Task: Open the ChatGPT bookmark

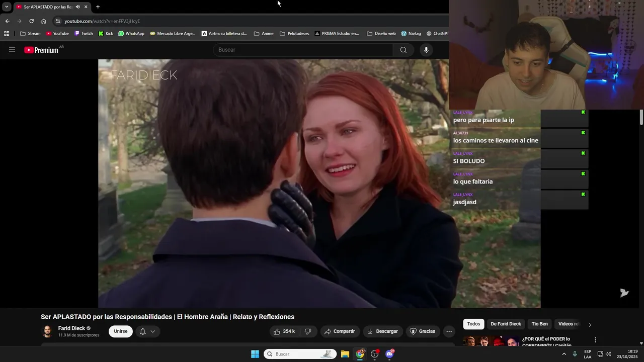Action: click(x=437, y=34)
